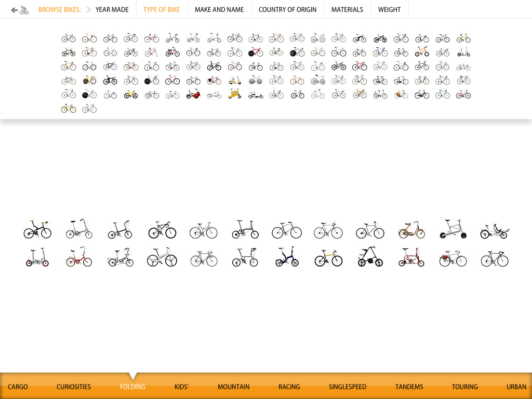Image resolution: width=532 pixels, height=399 pixels.
Task: Show the Racing bikes category
Action: pyautogui.click(x=289, y=387)
